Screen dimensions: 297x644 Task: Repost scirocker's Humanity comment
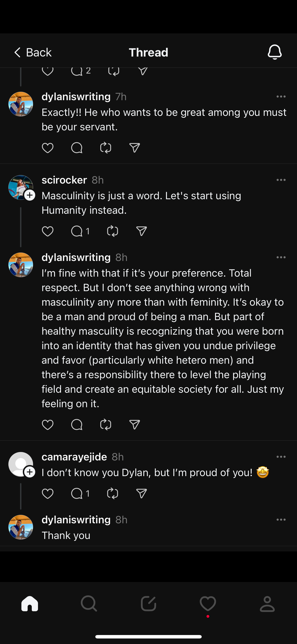click(x=113, y=231)
